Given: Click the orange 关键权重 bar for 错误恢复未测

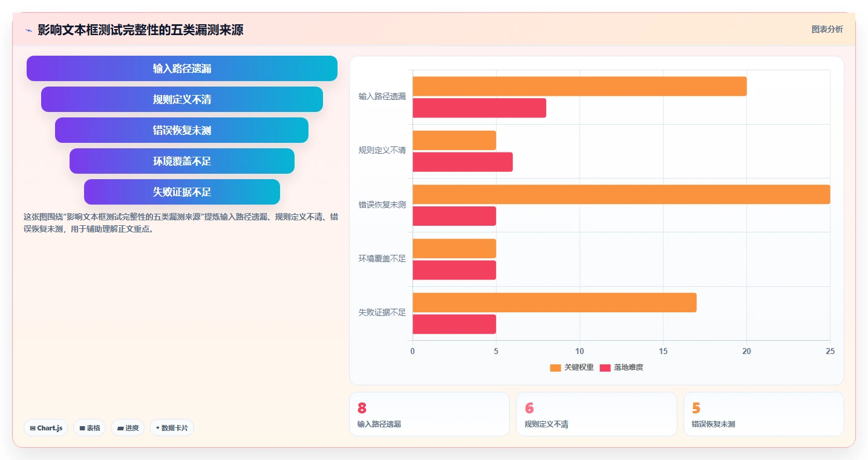Looking at the screenshot, I should (x=621, y=194).
